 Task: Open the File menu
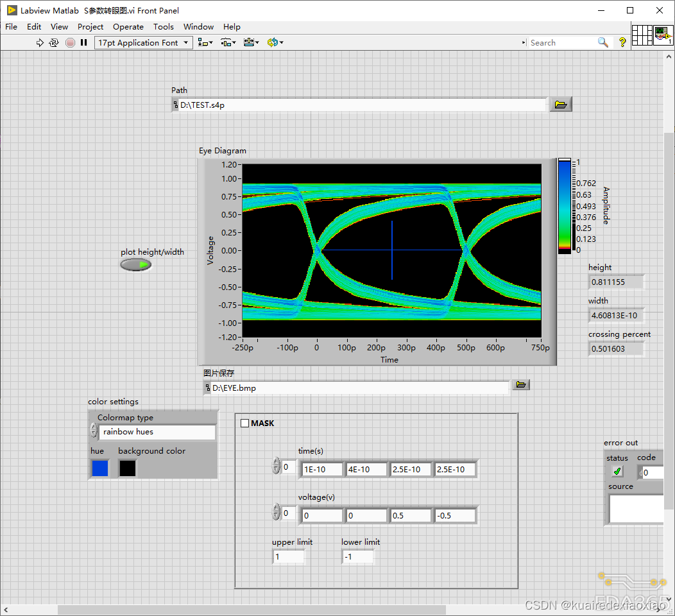11,27
